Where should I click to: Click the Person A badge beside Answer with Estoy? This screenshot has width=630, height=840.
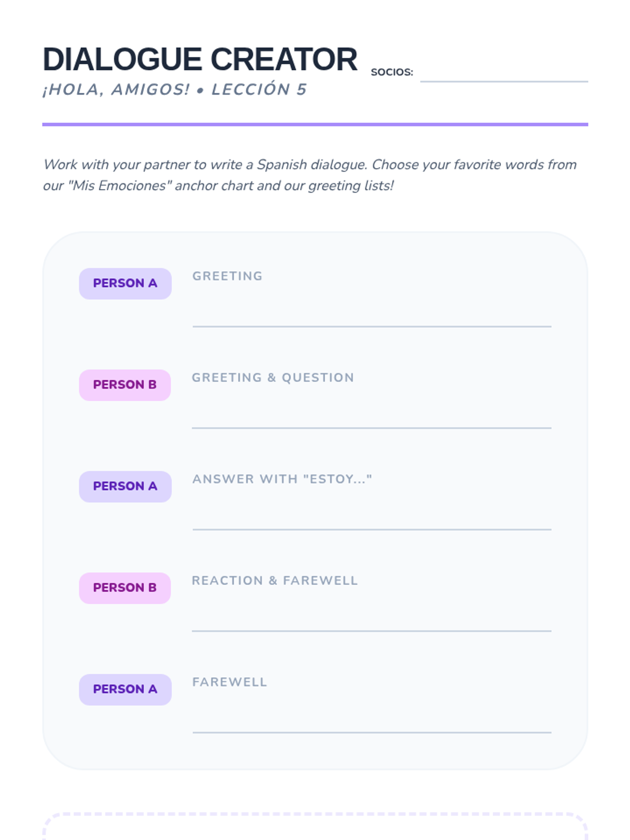click(125, 487)
